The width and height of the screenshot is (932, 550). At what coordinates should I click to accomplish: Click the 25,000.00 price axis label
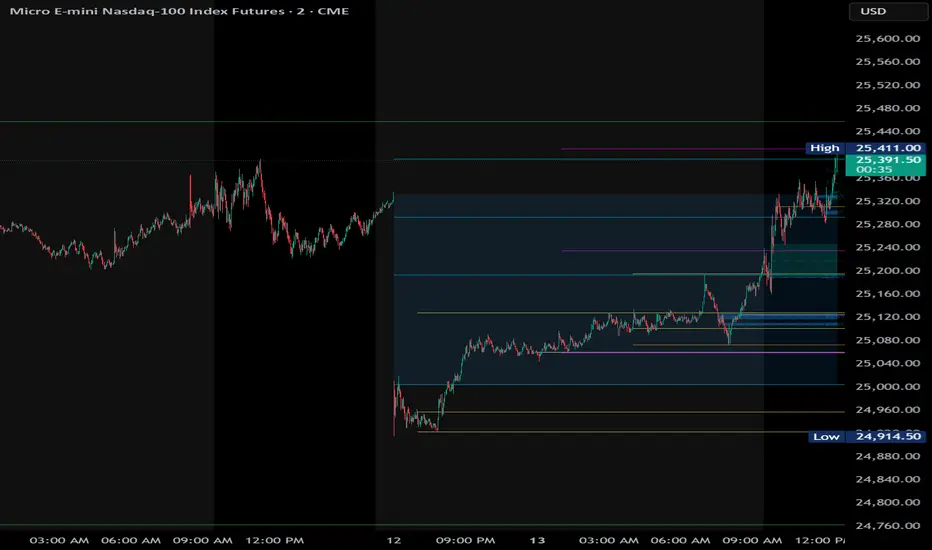pyautogui.click(x=887, y=386)
